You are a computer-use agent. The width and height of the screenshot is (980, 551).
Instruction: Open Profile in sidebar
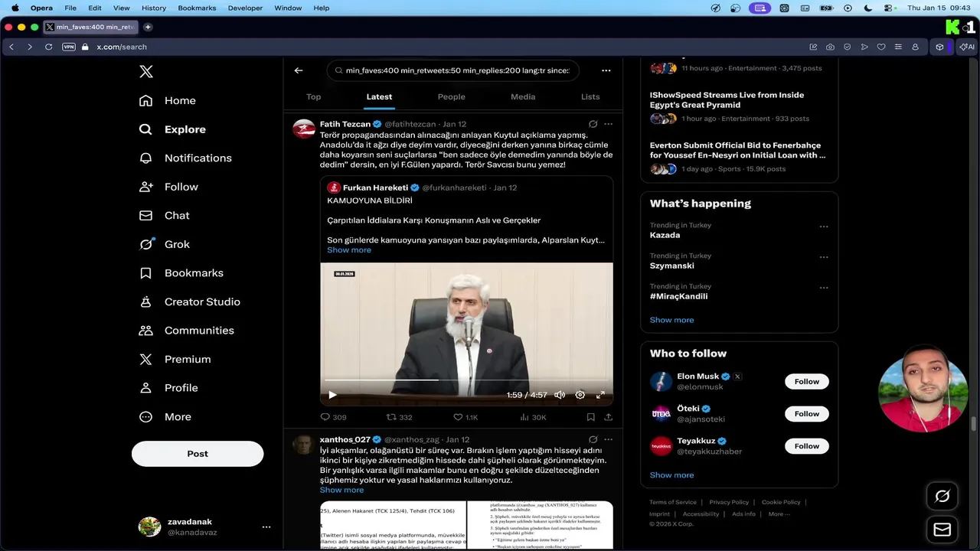click(169, 388)
